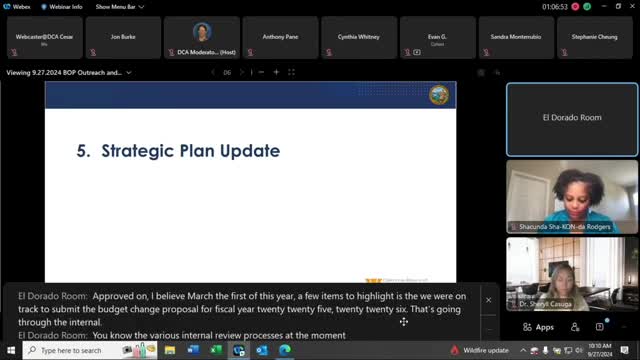Click muted mic icon on Jon Burke tile
Screen dimensions: 640x360
tap(93, 52)
